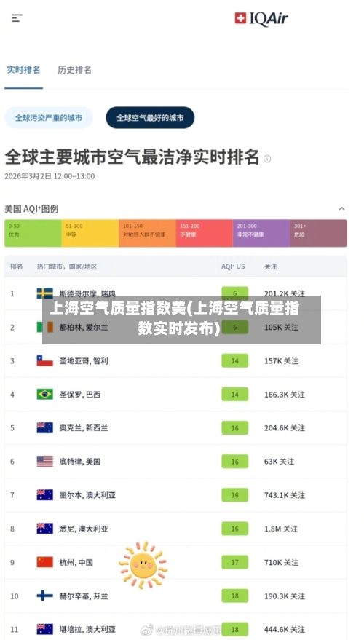
Task: Click Melbourne's AQI 16 badge
Action: (x=234, y=495)
